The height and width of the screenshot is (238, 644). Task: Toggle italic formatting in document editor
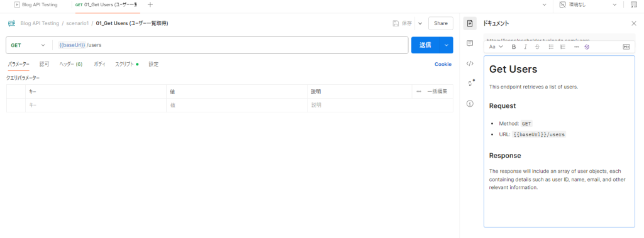pos(525,46)
